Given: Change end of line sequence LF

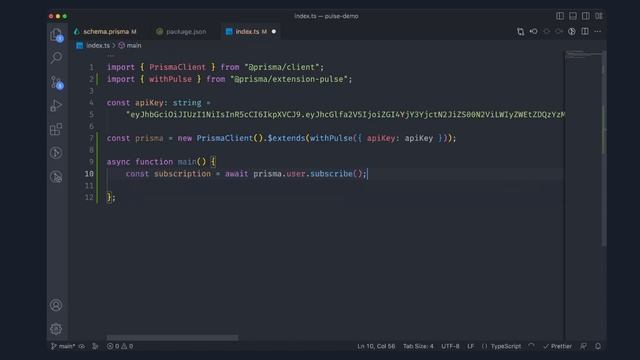Looking at the screenshot, I should click(x=471, y=346).
